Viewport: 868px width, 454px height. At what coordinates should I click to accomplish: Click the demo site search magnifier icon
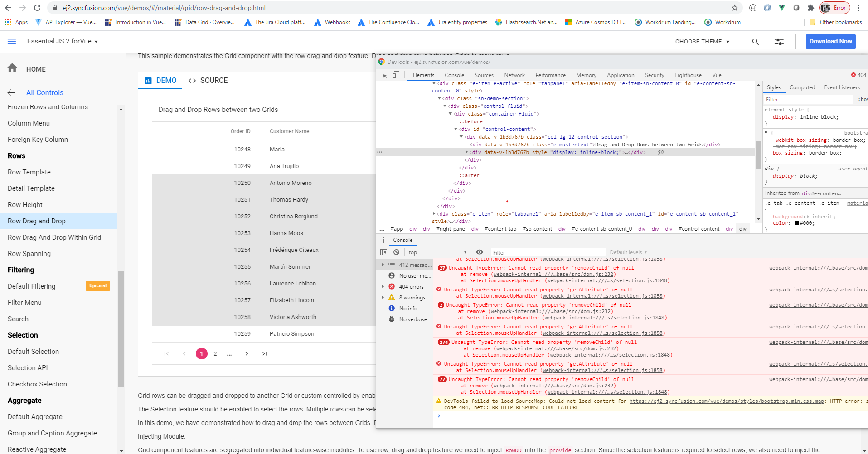pyautogui.click(x=755, y=42)
